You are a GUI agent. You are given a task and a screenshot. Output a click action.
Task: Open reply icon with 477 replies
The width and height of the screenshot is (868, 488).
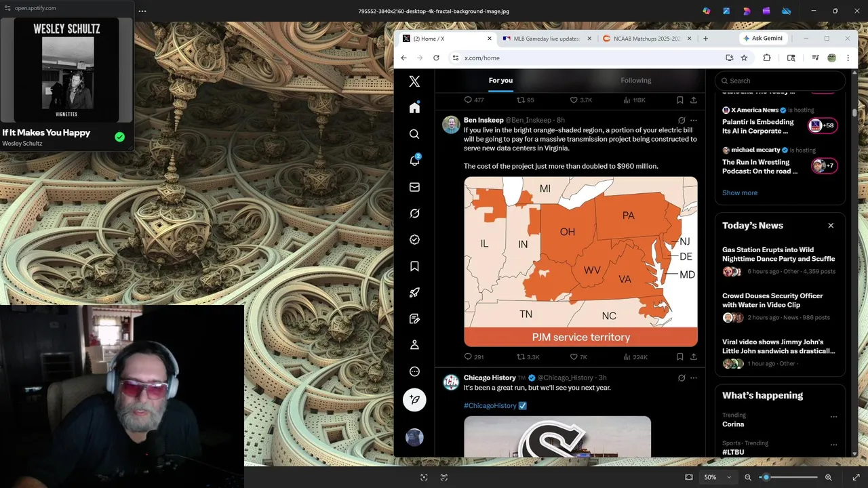point(468,100)
